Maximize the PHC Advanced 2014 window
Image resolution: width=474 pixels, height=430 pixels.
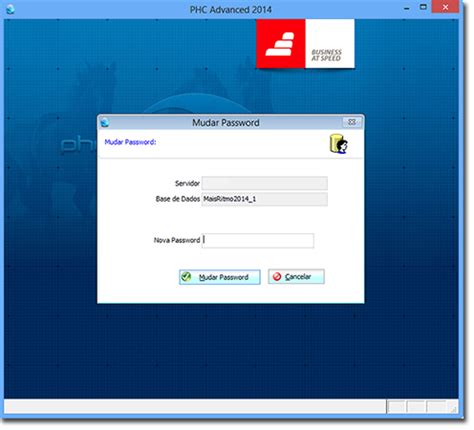tap(423, 7)
